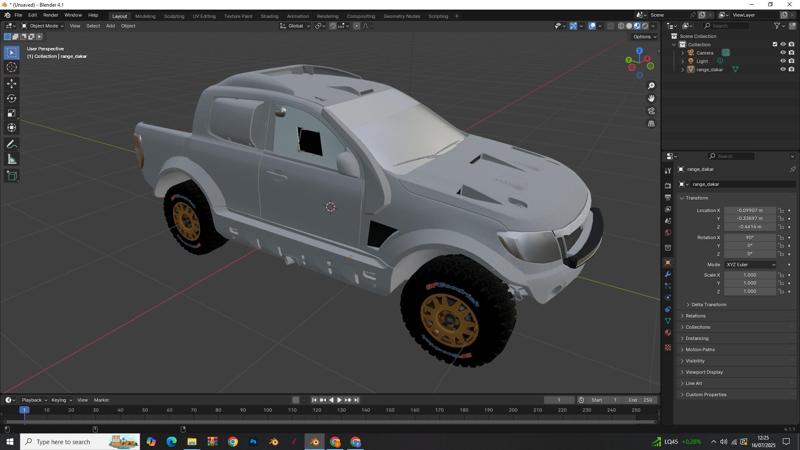Open Global transform orientation dropdown
The height and width of the screenshot is (450, 800).
click(x=295, y=26)
